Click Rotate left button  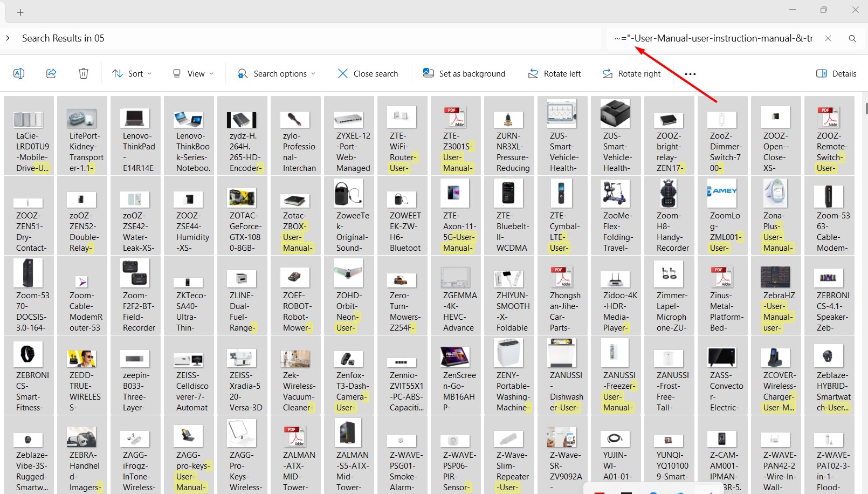pyautogui.click(x=554, y=73)
